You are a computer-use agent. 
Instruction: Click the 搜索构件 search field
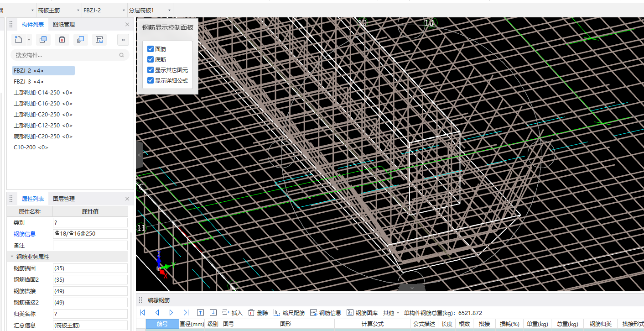64,55
